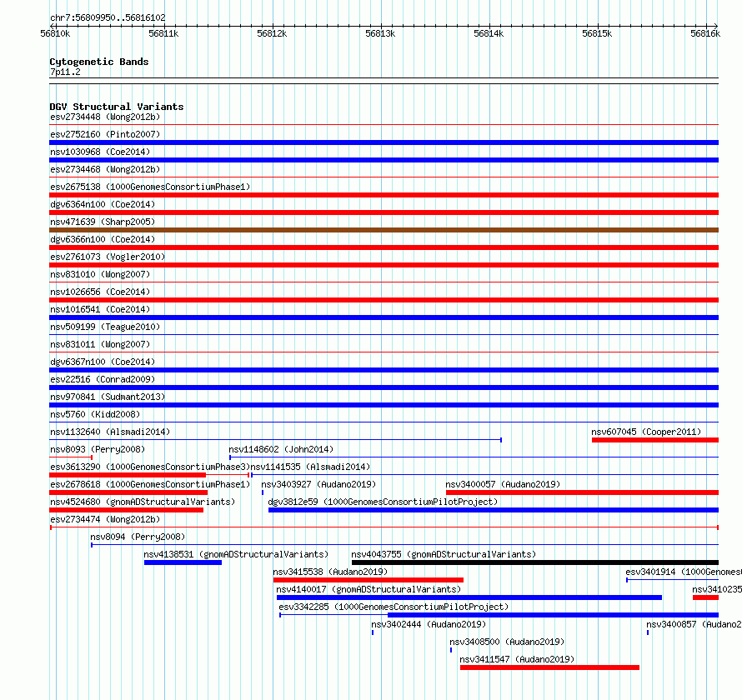742x700 pixels.
Task: Open esv2675138 (1000GenomesConsortiumPhase1) variant label
Action: click(150, 187)
